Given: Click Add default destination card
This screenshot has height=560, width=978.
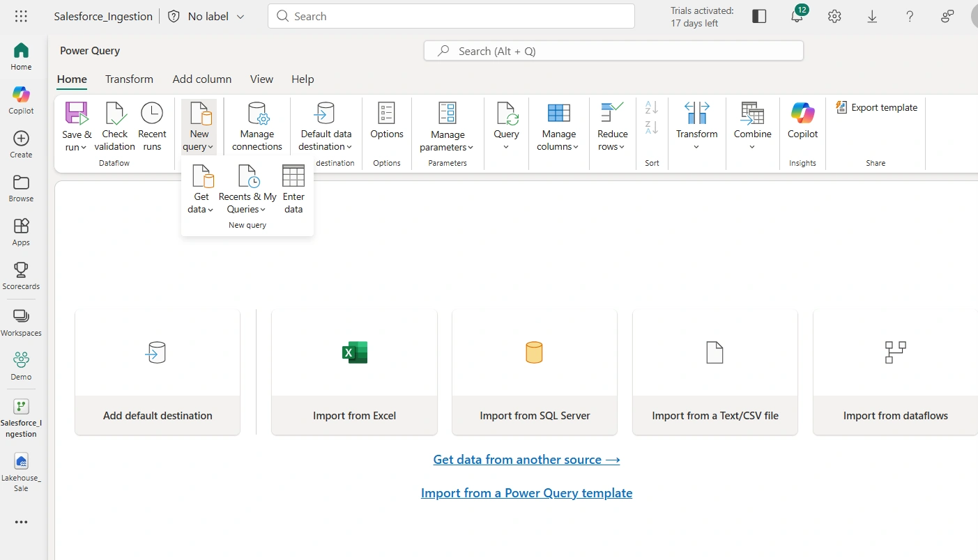Looking at the screenshot, I should 158,373.
